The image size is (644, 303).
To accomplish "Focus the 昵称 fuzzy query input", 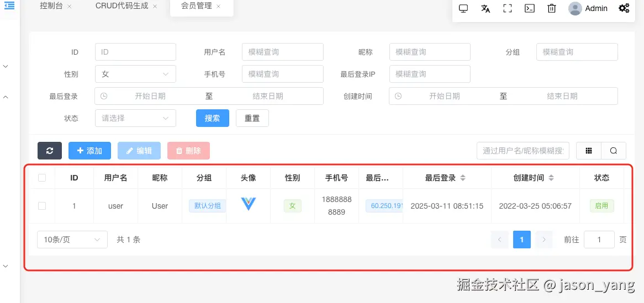I will coord(430,52).
